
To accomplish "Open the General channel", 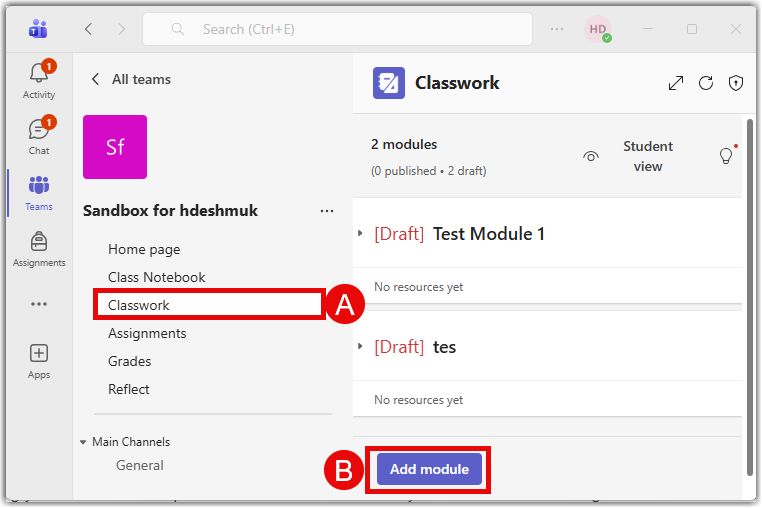I will (139, 465).
